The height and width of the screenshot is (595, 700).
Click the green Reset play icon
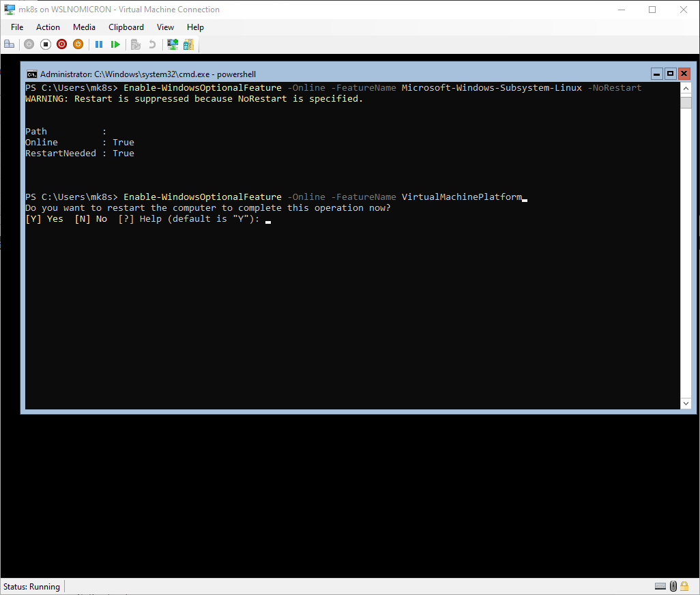[115, 44]
